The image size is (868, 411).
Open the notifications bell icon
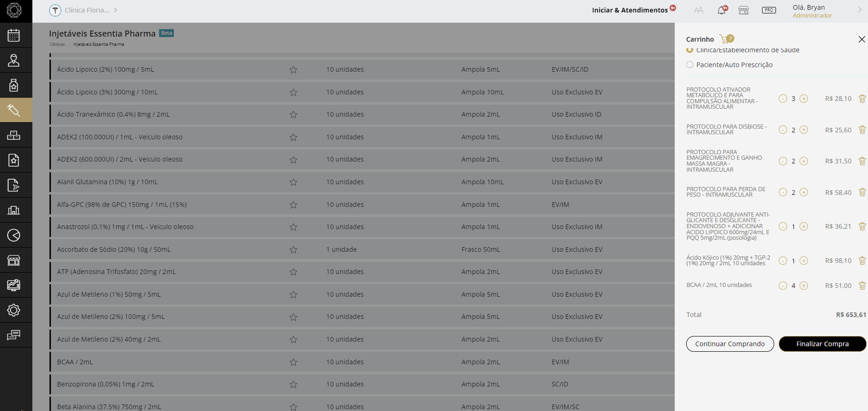pos(721,10)
